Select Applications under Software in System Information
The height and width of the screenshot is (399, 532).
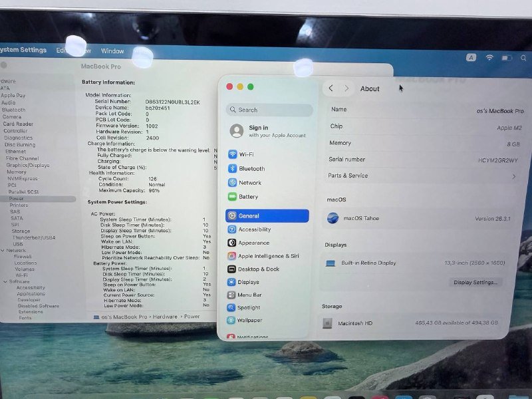coord(31,294)
